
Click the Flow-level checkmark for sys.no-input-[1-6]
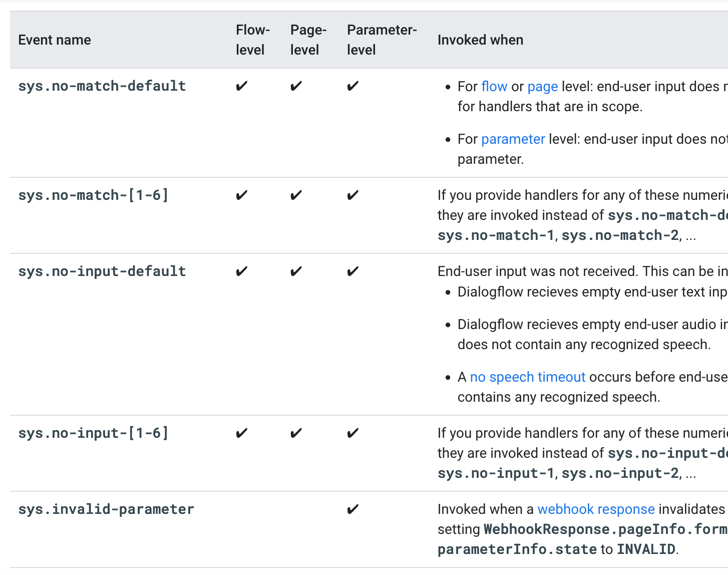(x=241, y=433)
